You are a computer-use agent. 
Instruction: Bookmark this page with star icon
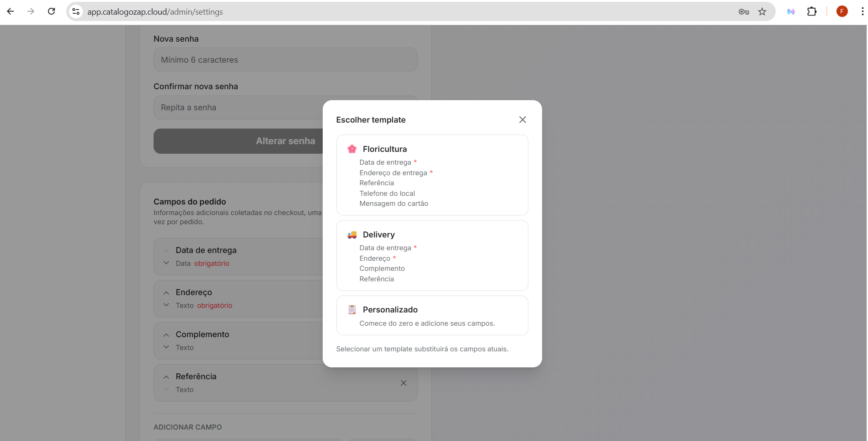762,11
